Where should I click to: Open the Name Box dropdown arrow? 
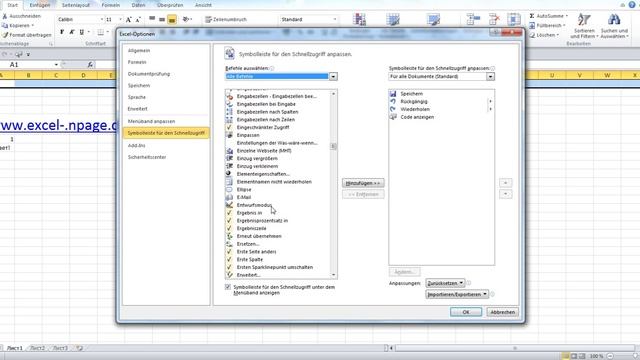tap(56, 64)
